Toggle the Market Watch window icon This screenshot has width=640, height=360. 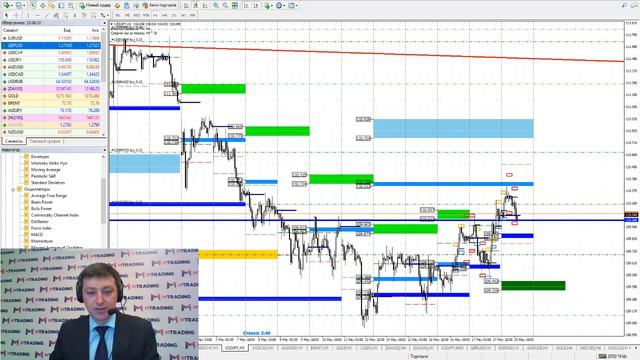point(33,6)
